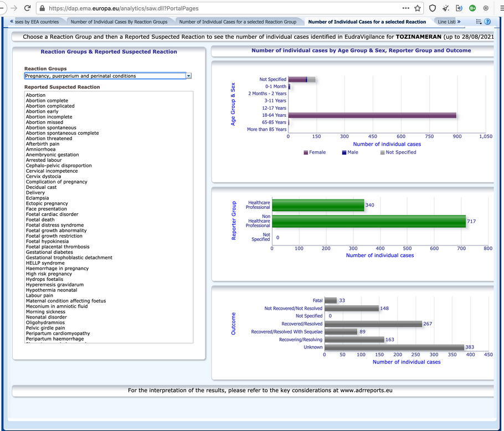Image resolution: width=504 pixels, height=431 pixels.
Task: Open the Line Listing tab
Action: point(447,22)
